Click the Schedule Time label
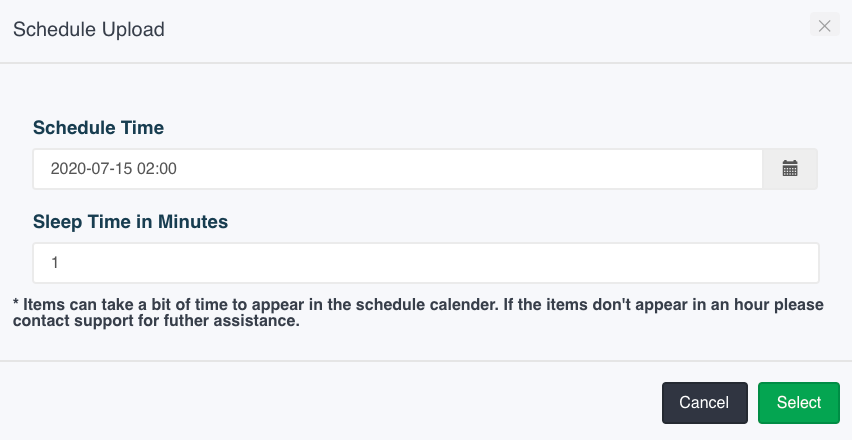This screenshot has height=440, width=852. click(x=98, y=128)
